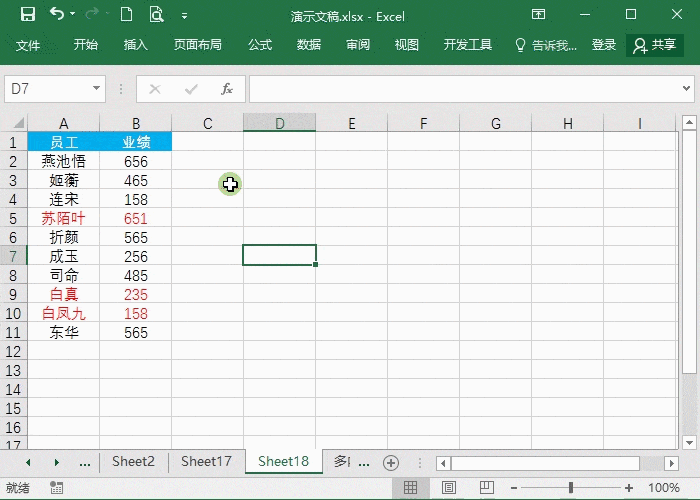Switch to the Sheet17 tab
The height and width of the screenshot is (500, 700).
click(206, 461)
